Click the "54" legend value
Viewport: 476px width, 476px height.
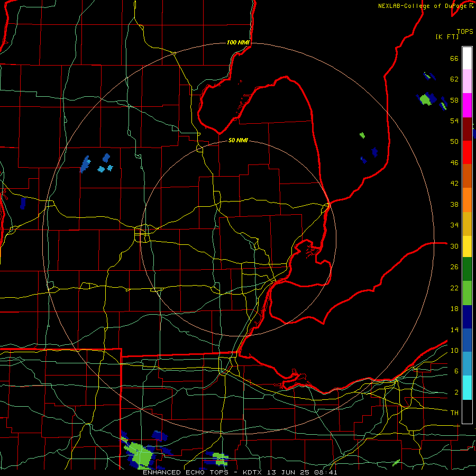coord(454,121)
